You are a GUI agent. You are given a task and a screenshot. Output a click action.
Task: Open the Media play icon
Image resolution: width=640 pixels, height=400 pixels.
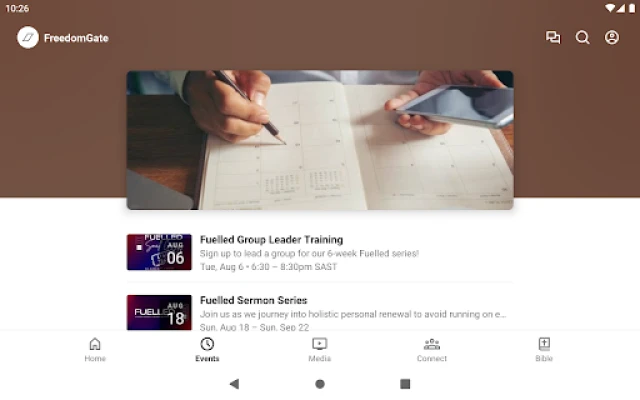coord(320,344)
